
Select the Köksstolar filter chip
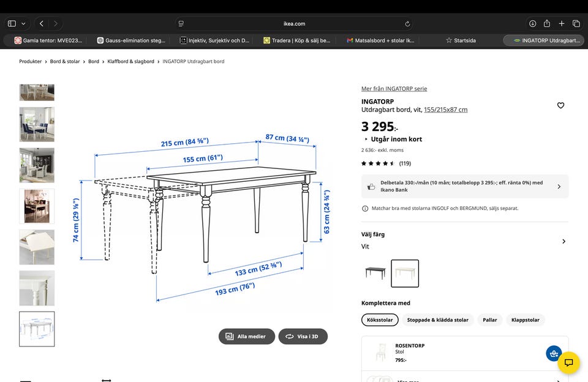click(380, 320)
